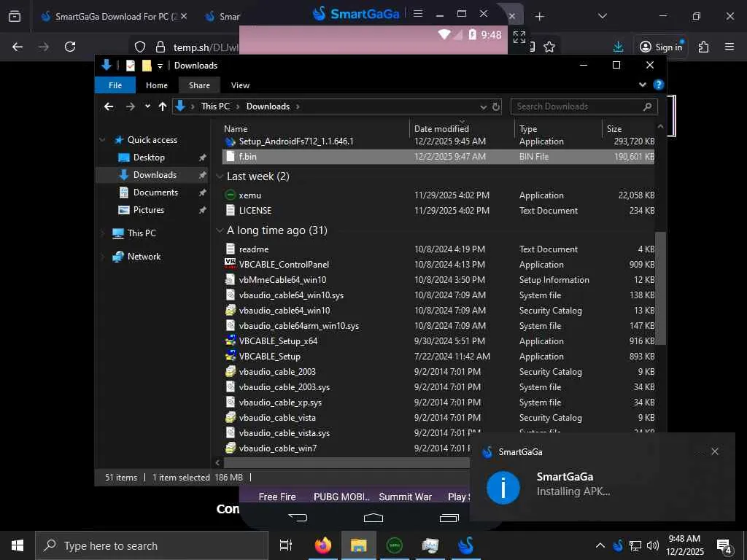Switch to the View ribbon tab
Screen dimensions: 747x560
240,85
